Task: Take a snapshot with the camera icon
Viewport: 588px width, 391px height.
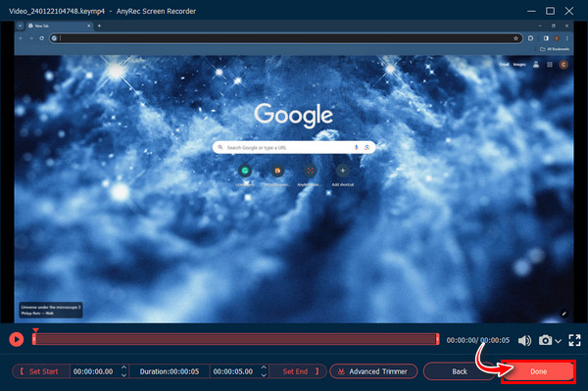Action: tap(545, 340)
